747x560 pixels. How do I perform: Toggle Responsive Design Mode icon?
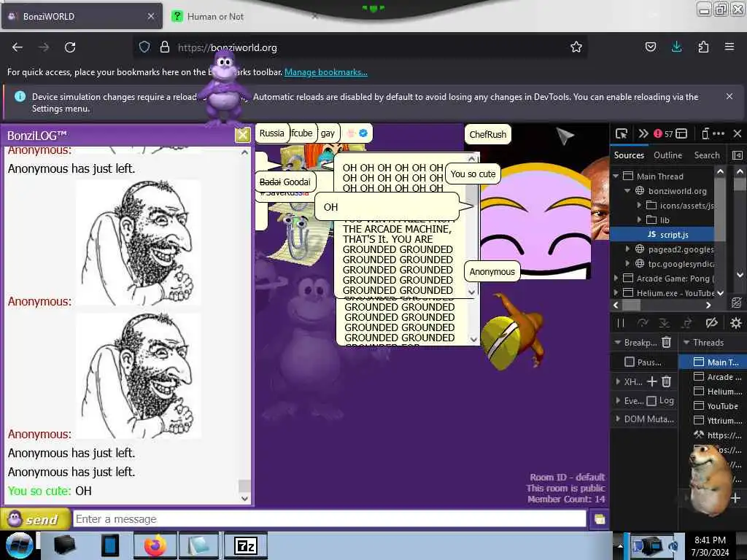[x=705, y=134]
